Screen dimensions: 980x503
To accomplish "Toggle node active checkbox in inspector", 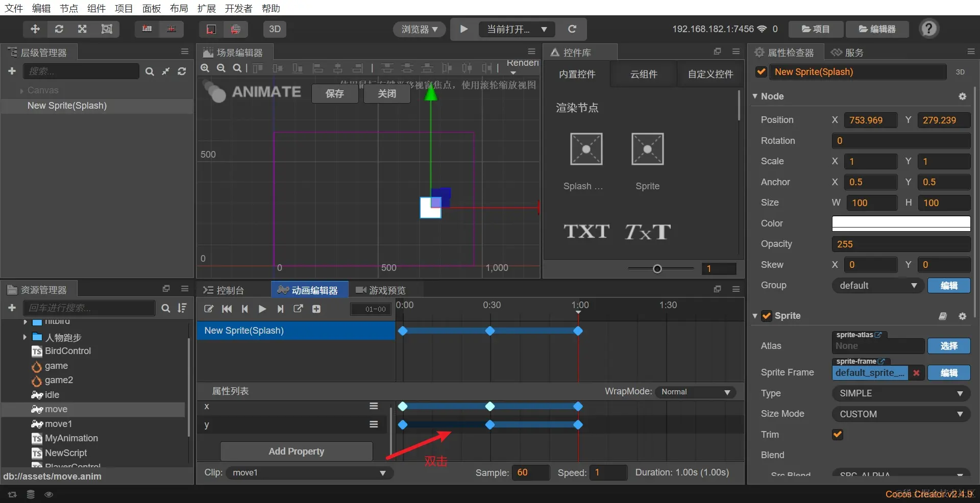I will coord(761,72).
